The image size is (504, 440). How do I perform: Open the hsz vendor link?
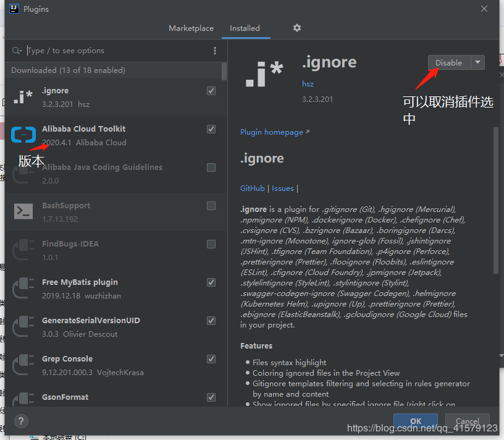coord(308,84)
